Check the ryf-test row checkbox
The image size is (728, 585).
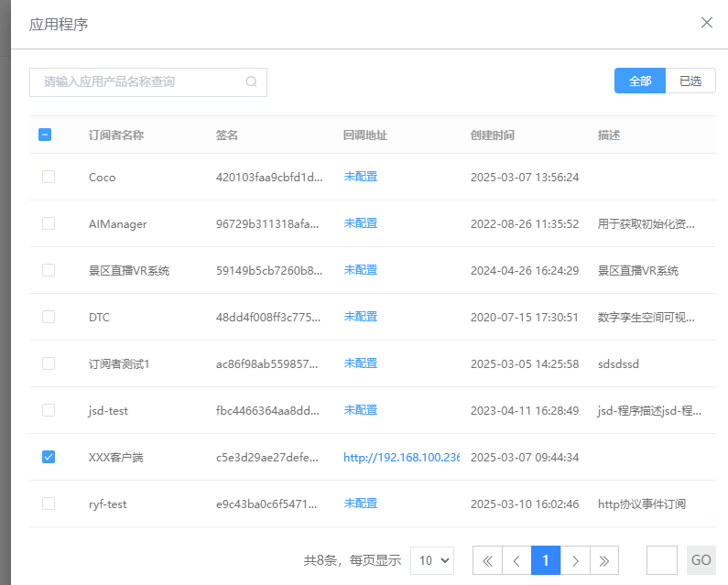[49, 504]
